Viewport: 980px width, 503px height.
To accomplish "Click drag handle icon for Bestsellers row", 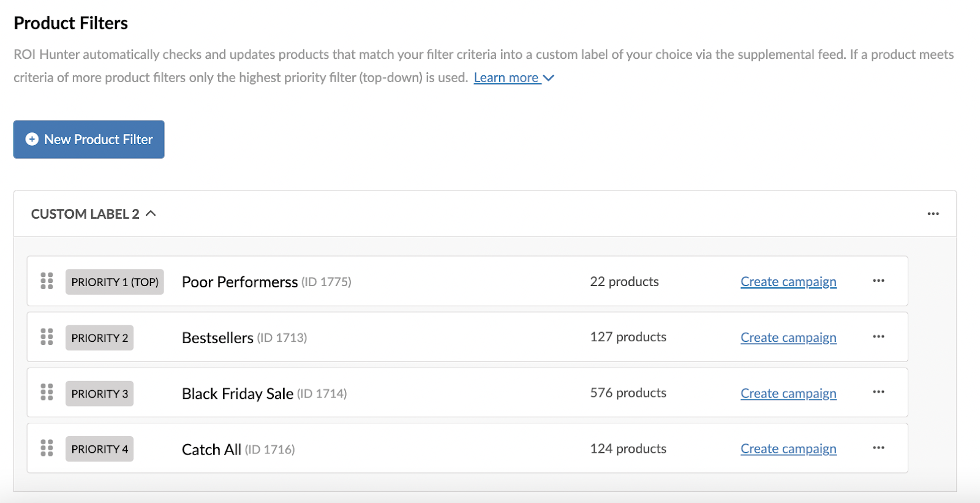I will [47, 337].
